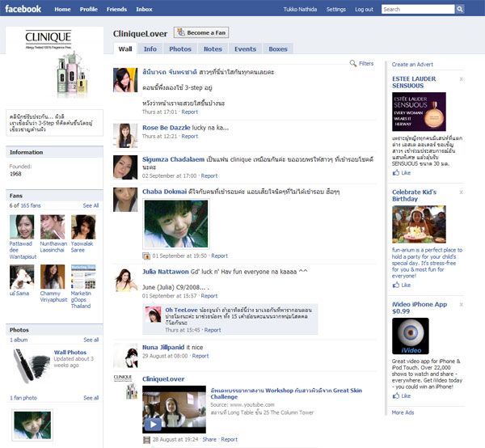The width and height of the screenshot is (485, 448).
Task: Open Marketin gOops Thailand fan photo
Action: coord(83,277)
